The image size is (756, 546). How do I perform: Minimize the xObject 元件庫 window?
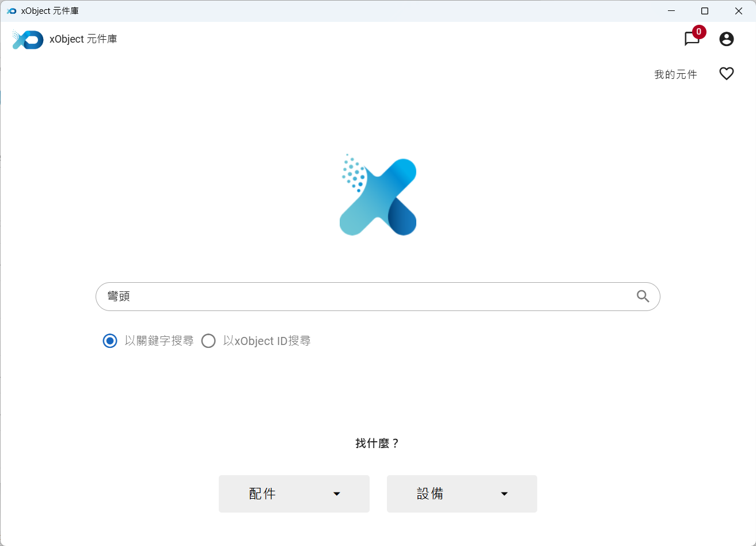click(x=671, y=11)
